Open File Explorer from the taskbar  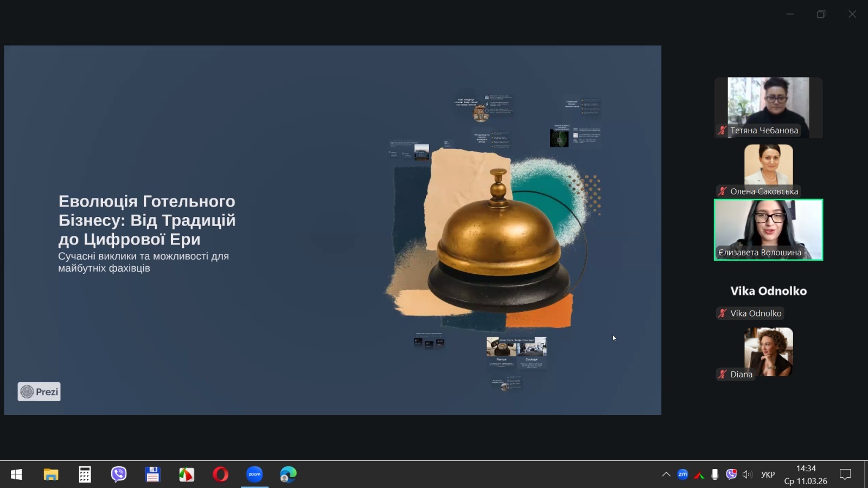click(50, 474)
